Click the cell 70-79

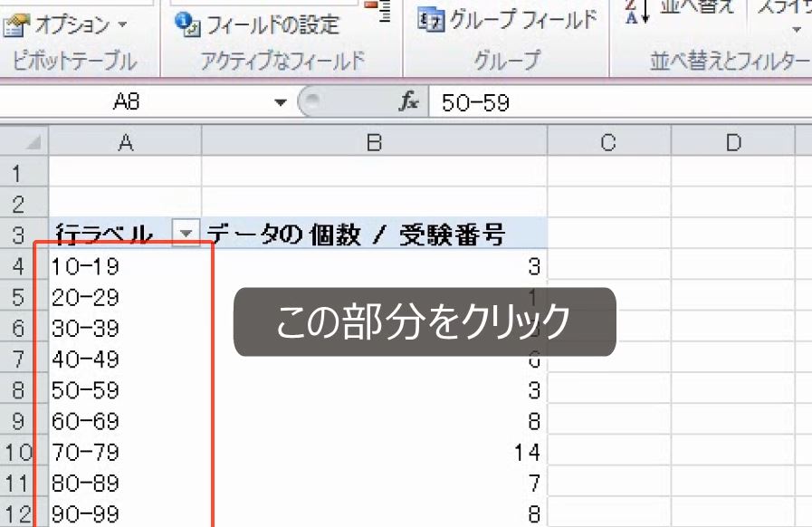point(125,451)
